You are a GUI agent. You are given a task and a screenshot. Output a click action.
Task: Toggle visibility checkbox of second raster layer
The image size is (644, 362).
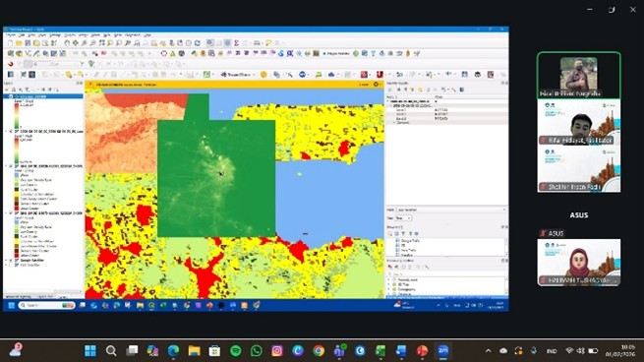[11, 132]
